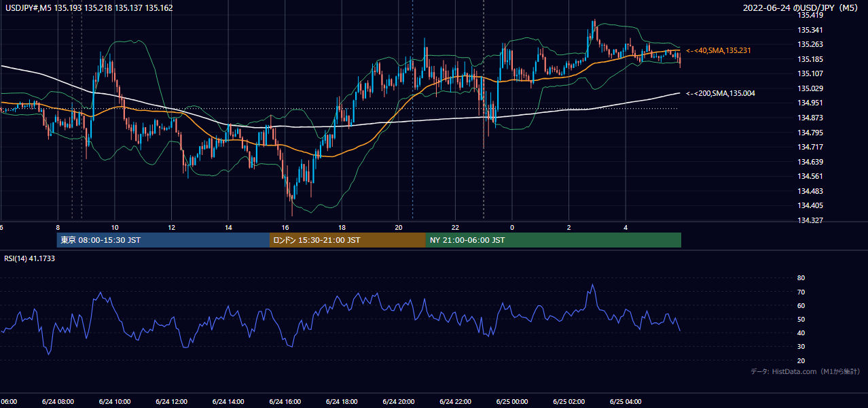Click the 6/25 02:00 date axis label
The width and height of the screenshot is (868, 408).
(569, 402)
